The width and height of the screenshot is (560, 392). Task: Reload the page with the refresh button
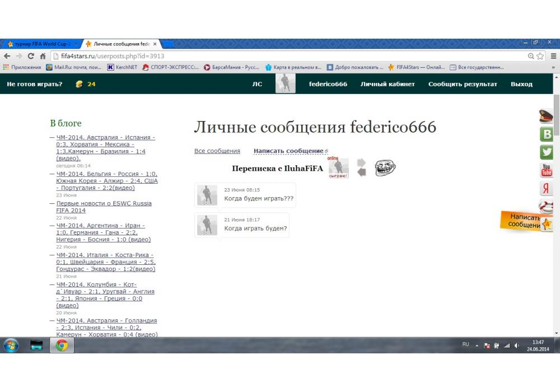31,56
